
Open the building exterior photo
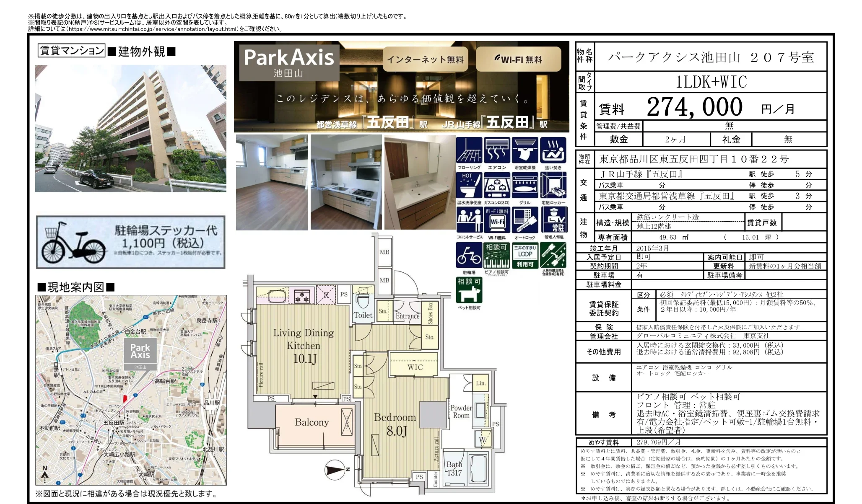click(x=131, y=128)
